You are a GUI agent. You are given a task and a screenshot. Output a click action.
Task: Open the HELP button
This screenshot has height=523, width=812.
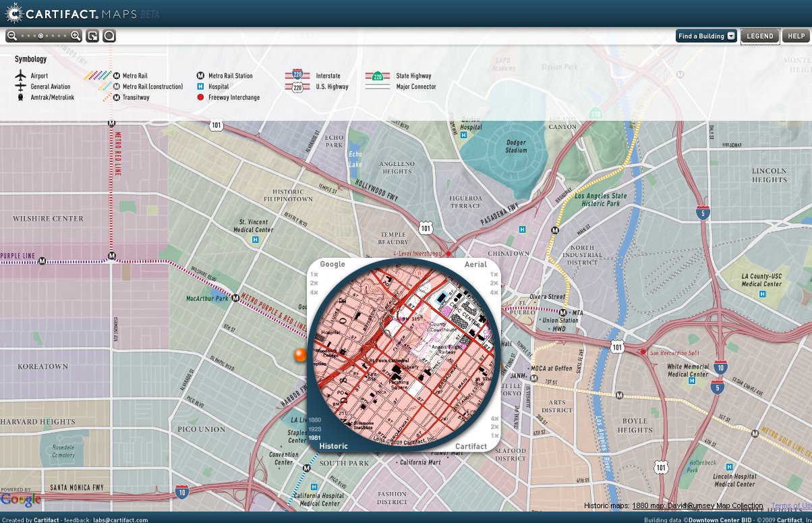[x=796, y=36]
